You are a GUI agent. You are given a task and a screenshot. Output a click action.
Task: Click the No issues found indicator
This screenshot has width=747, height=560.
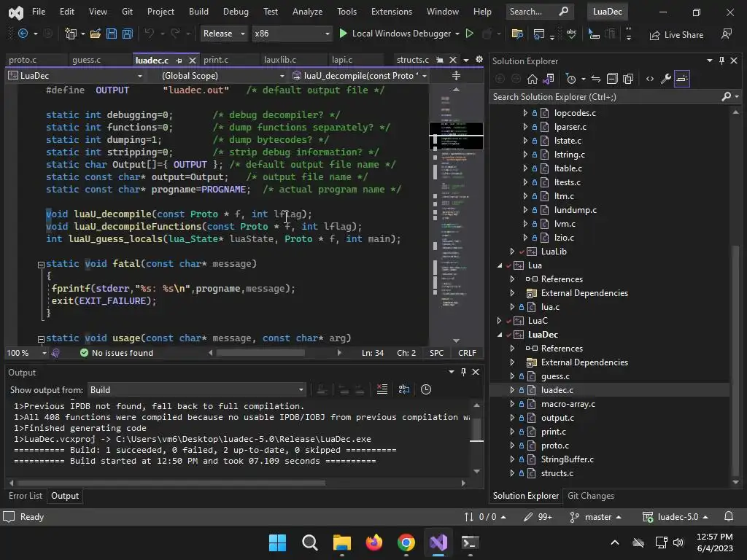pos(117,353)
